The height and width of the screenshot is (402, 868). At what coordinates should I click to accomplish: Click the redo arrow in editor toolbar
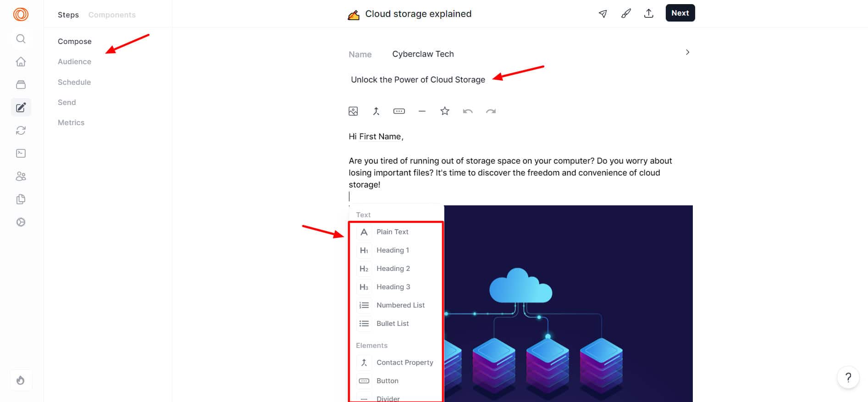(491, 111)
